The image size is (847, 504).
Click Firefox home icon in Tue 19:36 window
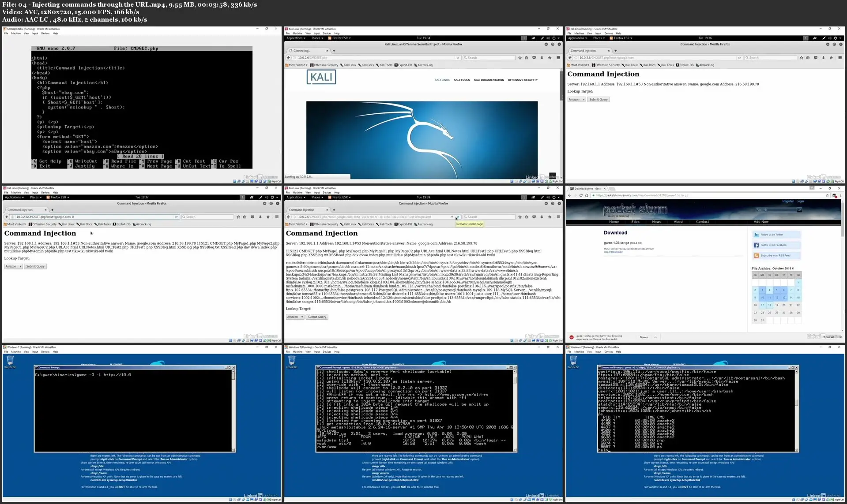831,58
